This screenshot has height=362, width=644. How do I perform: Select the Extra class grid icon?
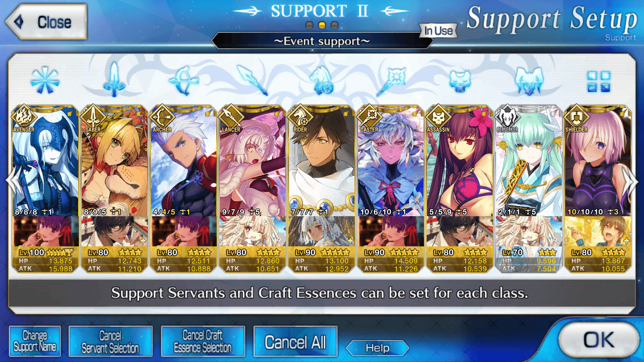(x=598, y=81)
